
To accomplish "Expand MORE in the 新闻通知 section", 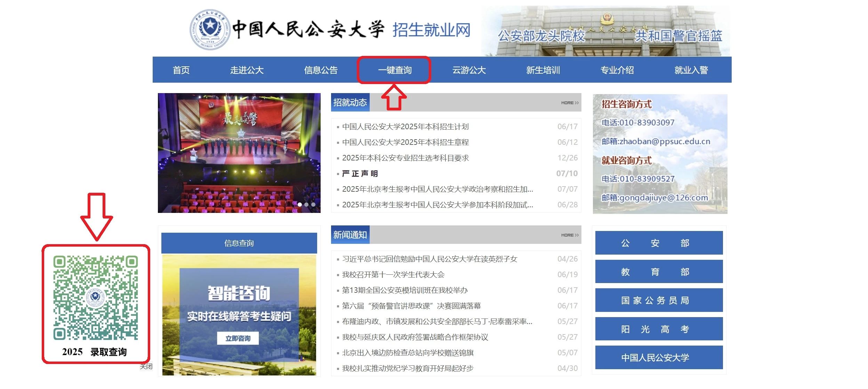I will tap(570, 235).
